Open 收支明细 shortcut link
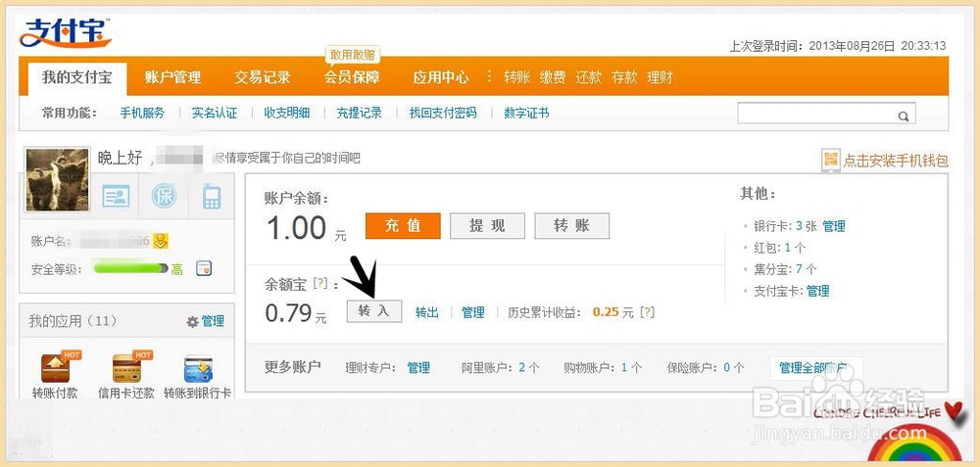Image resolution: width=980 pixels, height=467 pixels. point(287,113)
